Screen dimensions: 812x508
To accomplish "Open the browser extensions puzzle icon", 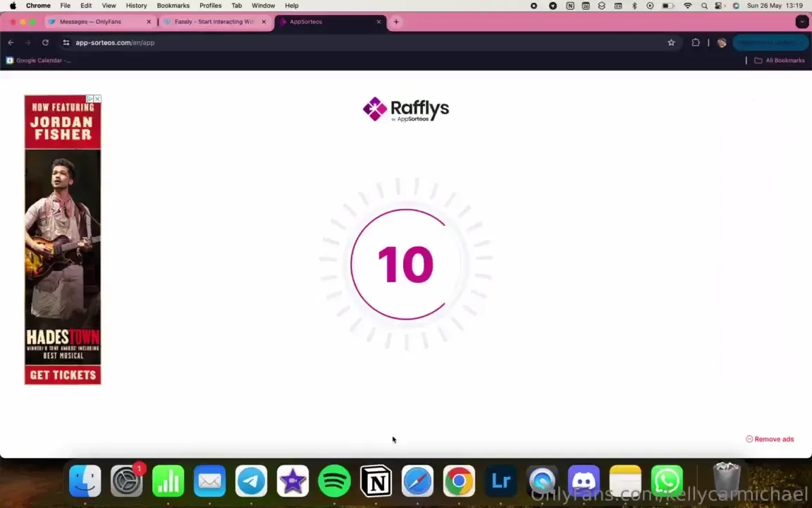I will (x=695, y=42).
